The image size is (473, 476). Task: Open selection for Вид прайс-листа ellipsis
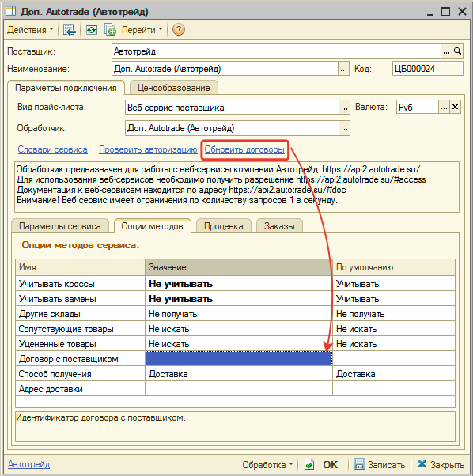(344, 108)
